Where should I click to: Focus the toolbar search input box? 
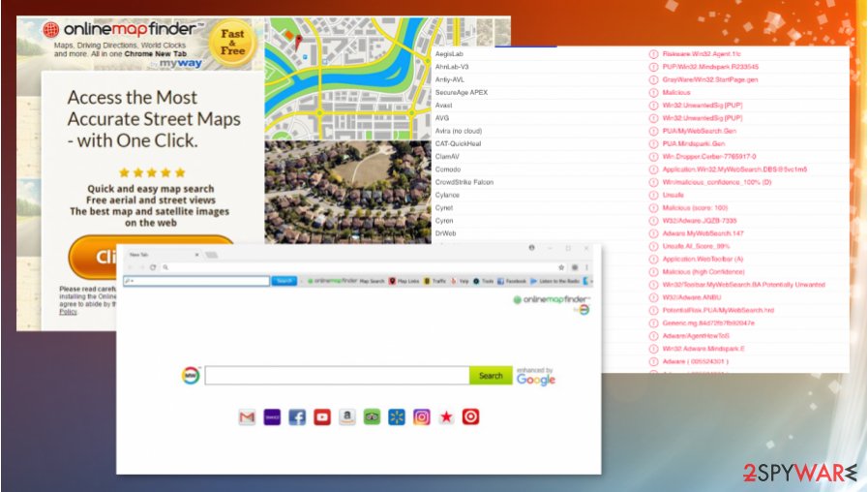click(196, 281)
